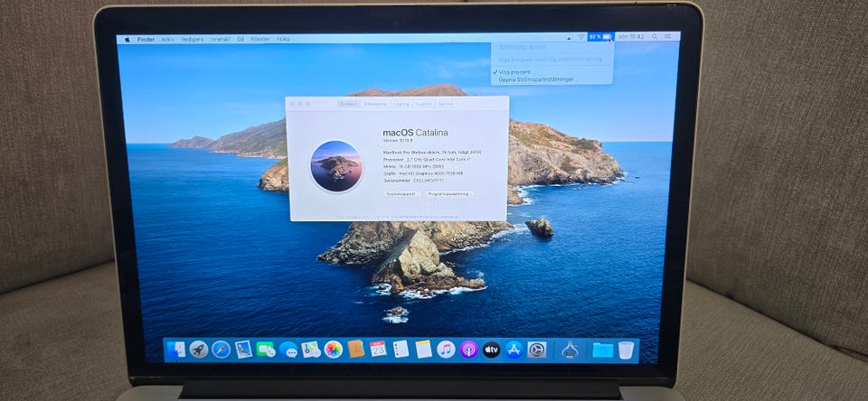The height and width of the screenshot is (401, 868).
Task: Click the Programuppdatering button
Action: coord(450,194)
